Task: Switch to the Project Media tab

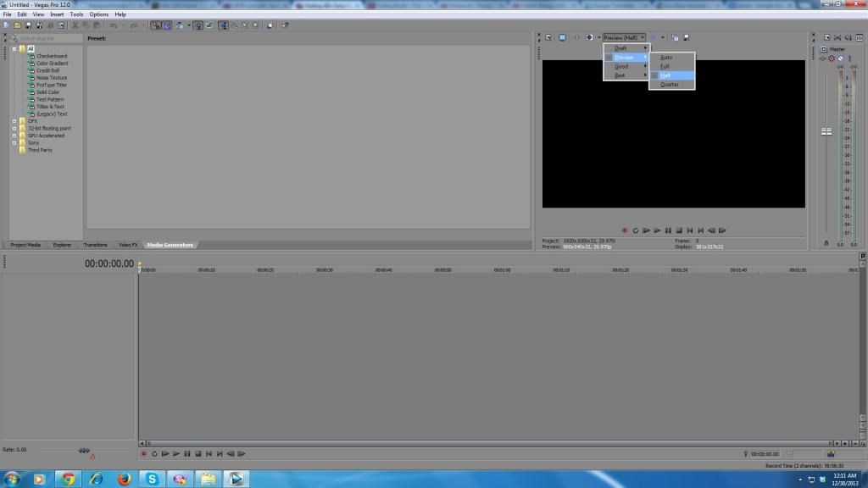Action: (25, 245)
